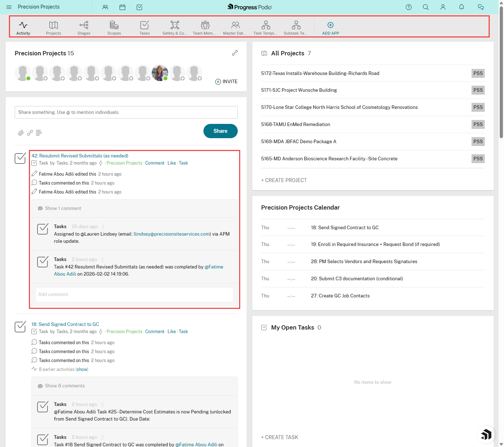
Task: Open the tasks checkmark icon in header
Action: pos(140,7)
